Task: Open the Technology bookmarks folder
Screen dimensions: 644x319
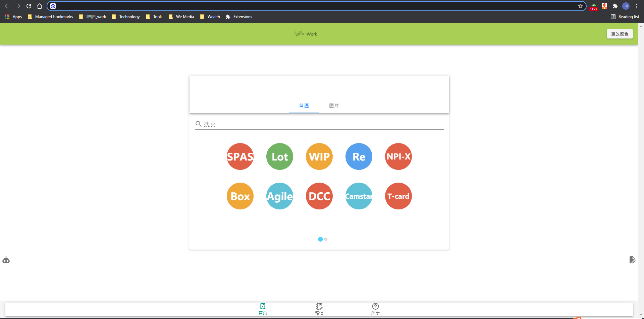Action: (126, 17)
